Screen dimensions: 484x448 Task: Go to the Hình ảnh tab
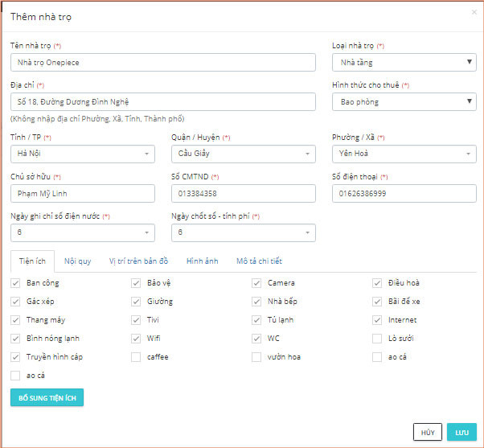201,261
